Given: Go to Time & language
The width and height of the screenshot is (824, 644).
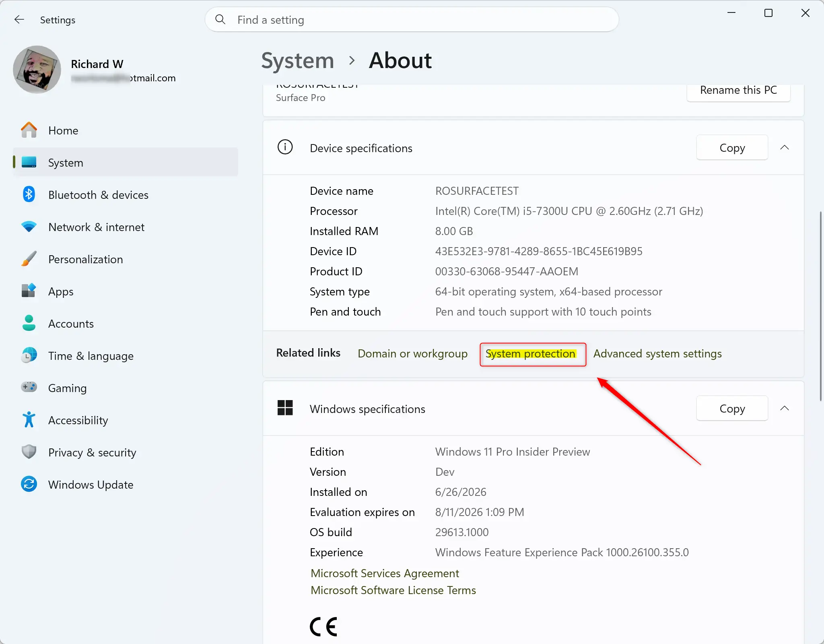Looking at the screenshot, I should (126, 356).
